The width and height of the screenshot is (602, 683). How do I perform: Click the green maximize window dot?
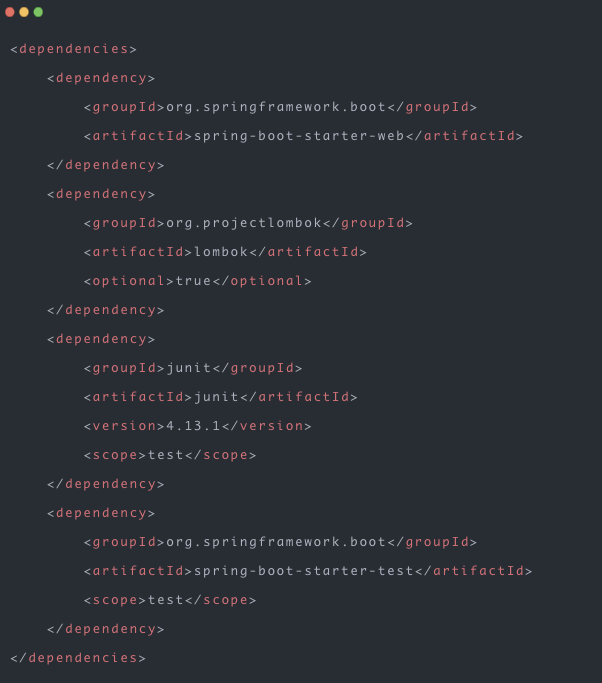(38, 12)
